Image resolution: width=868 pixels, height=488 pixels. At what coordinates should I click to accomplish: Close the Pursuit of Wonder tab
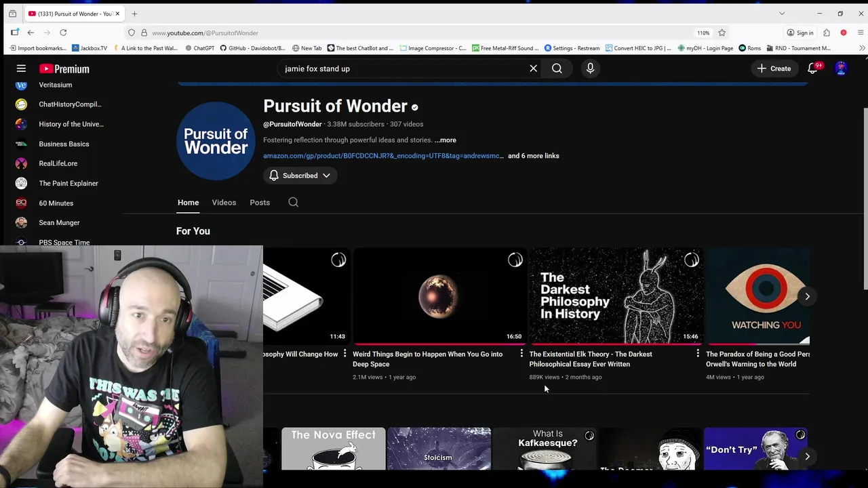(x=117, y=14)
